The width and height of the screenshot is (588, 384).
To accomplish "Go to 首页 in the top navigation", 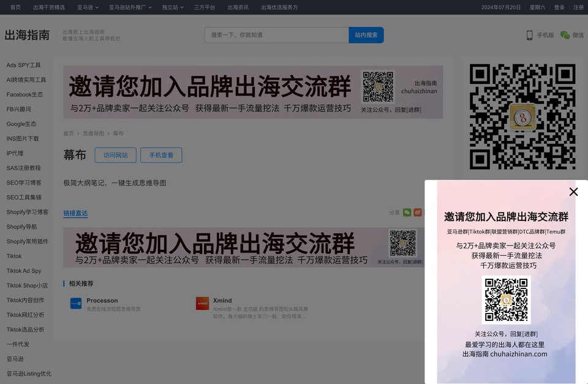I will tap(15, 7).
